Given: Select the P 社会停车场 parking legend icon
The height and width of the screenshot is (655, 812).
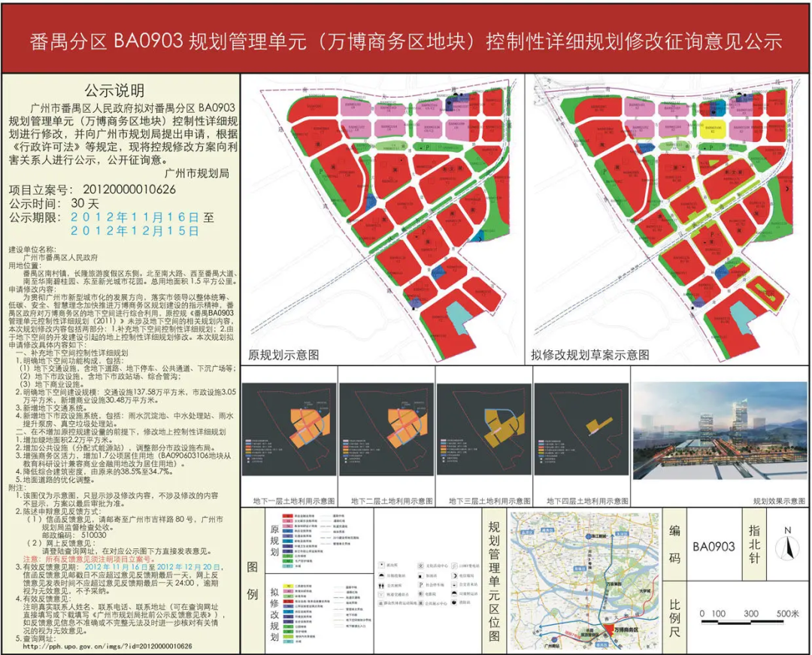Looking at the screenshot, I should 421,584.
